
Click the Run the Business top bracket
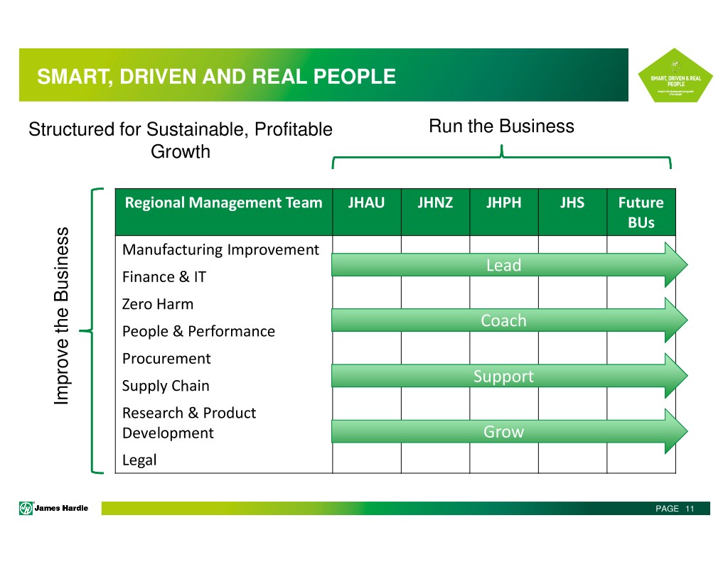[501, 158]
